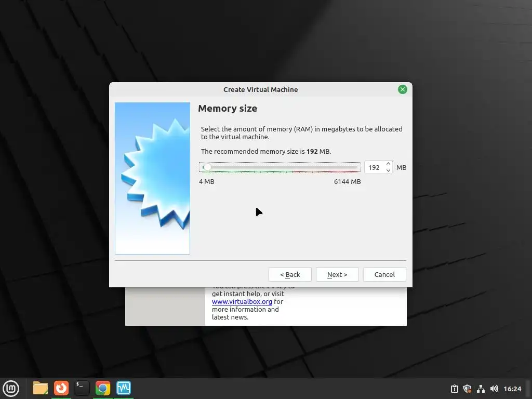This screenshot has width=532, height=399.
Task: Click the VirtualBox wizard illustration image
Action: tap(152, 178)
